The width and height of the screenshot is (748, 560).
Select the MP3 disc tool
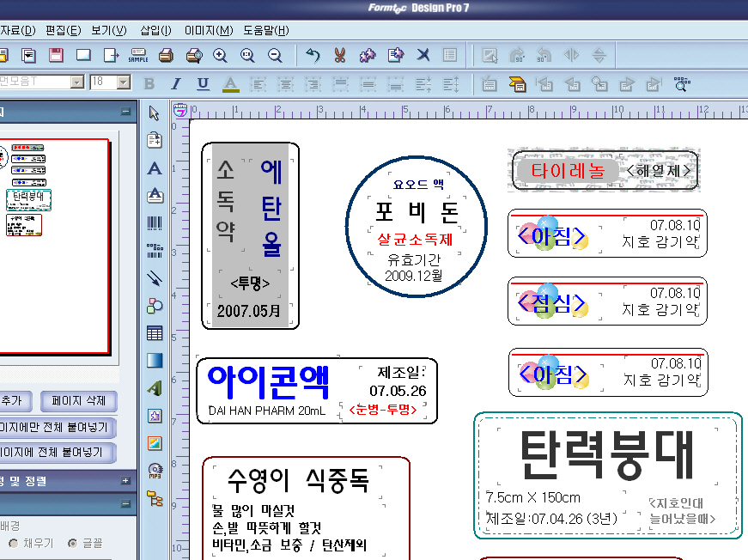click(155, 471)
